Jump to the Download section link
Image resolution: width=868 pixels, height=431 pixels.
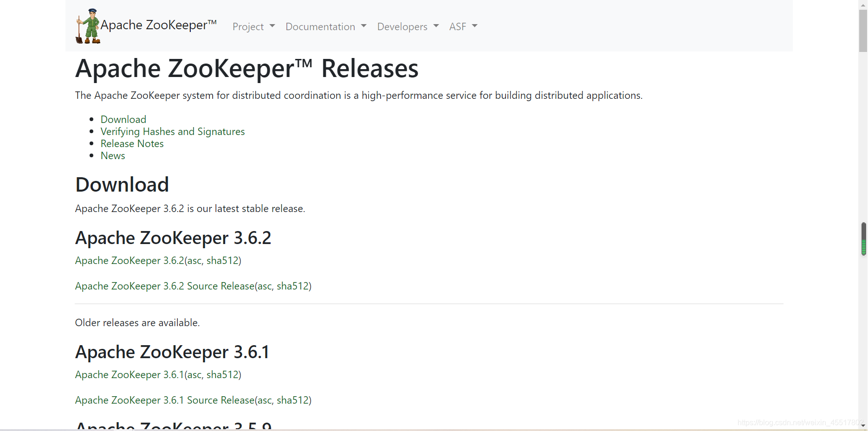tap(123, 119)
